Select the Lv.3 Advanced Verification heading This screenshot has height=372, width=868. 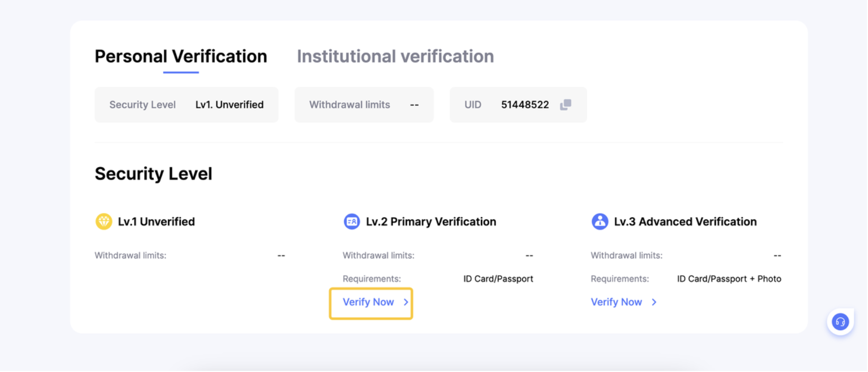coord(685,222)
